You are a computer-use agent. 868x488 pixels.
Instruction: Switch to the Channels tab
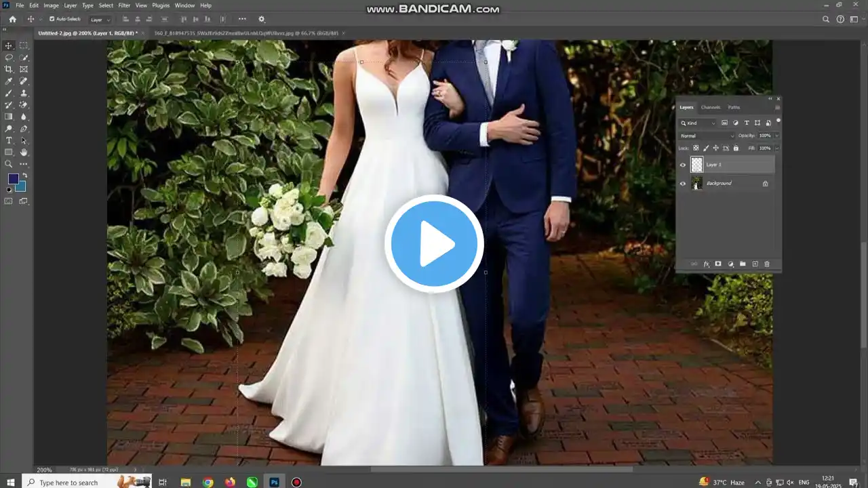point(711,107)
